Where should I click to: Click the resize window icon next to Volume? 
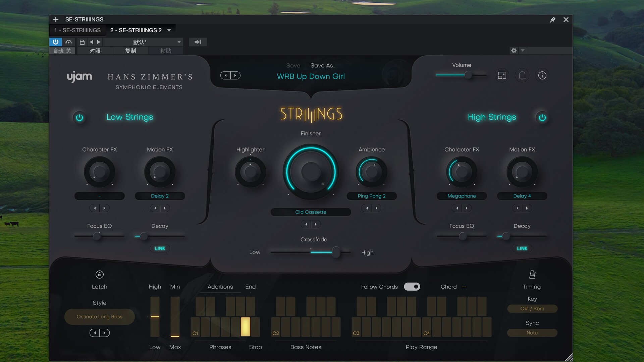click(502, 75)
